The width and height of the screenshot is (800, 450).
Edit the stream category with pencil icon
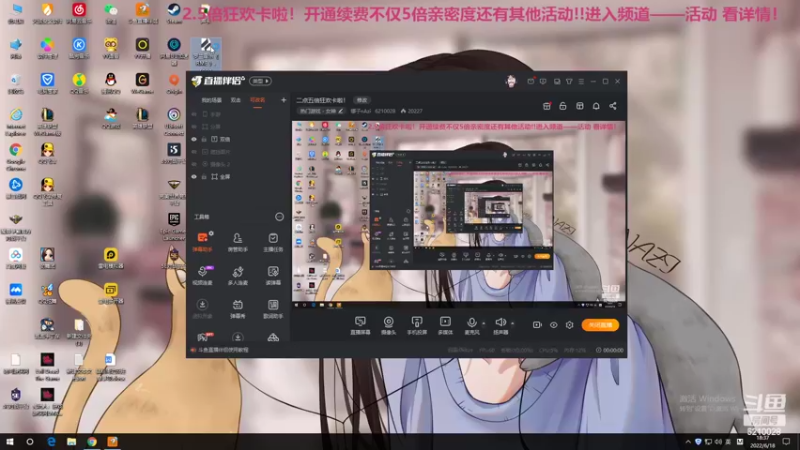coord(341,111)
